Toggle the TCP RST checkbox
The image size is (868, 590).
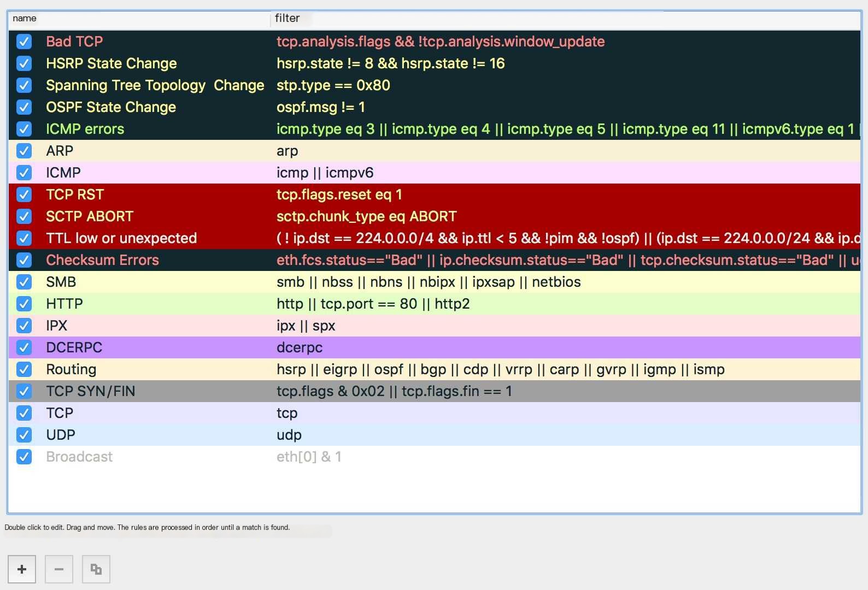pyautogui.click(x=24, y=194)
